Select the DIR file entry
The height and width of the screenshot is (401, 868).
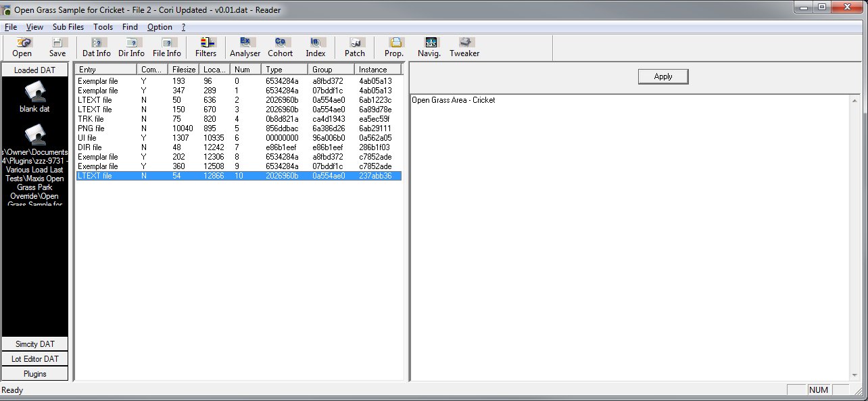point(239,147)
